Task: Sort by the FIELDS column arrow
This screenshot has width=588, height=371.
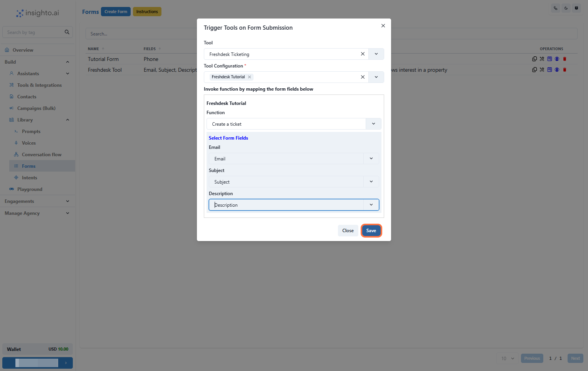Action: [x=160, y=49]
